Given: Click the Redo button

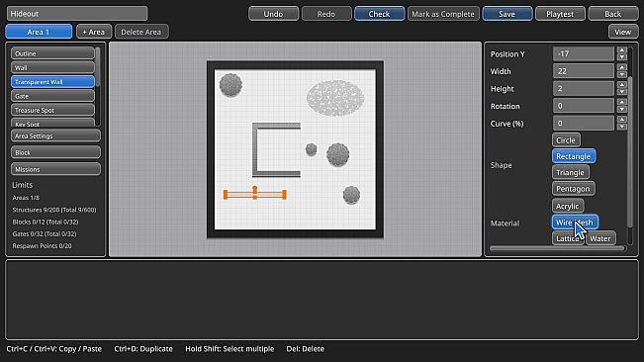Looking at the screenshot, I should [x=326, y=14].
